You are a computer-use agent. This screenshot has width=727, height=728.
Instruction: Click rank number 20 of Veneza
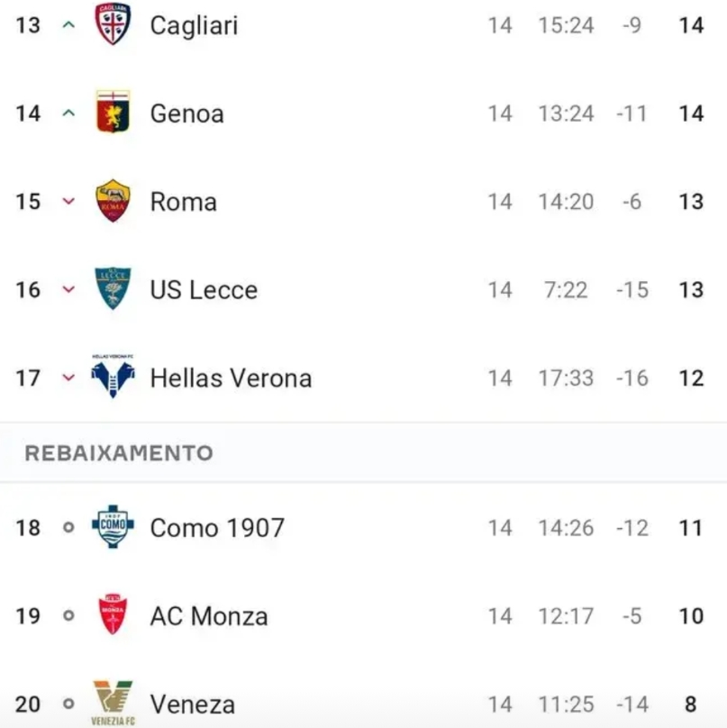point(28,705)
